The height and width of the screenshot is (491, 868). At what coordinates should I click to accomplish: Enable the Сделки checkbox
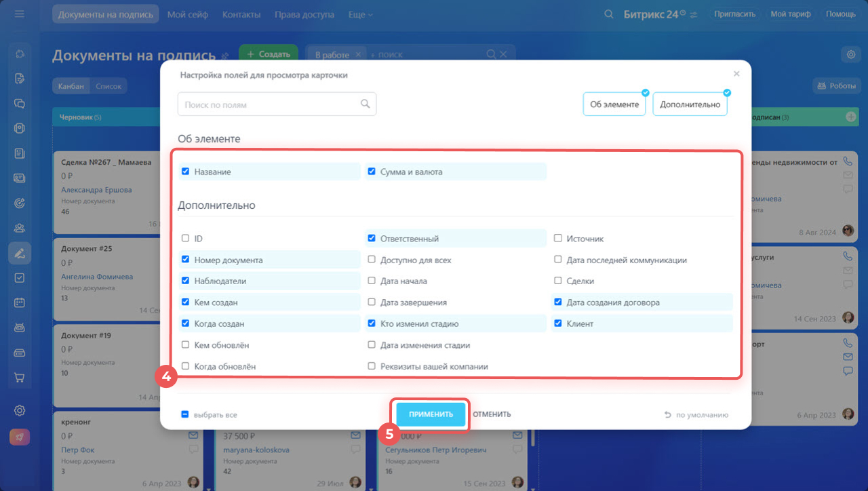558,281
